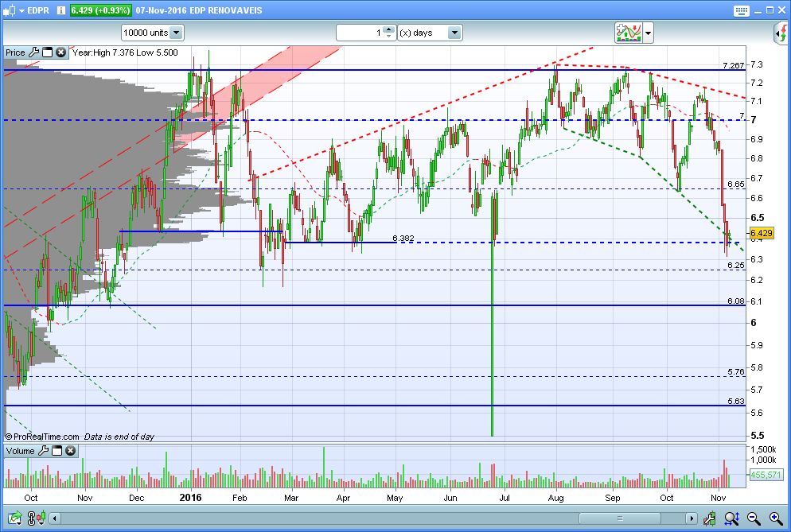This screenshot has width=791, height=532.
Task: Expand the indicator button dropdown arrow
Action: coord(649,33)
